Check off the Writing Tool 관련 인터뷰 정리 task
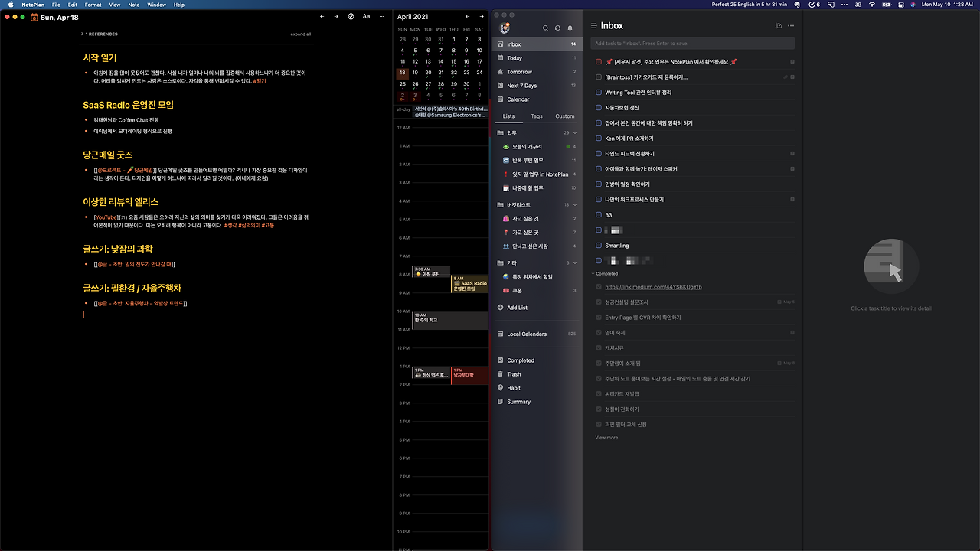The height and width of the screenshot is (551, 980). point(599,93)
